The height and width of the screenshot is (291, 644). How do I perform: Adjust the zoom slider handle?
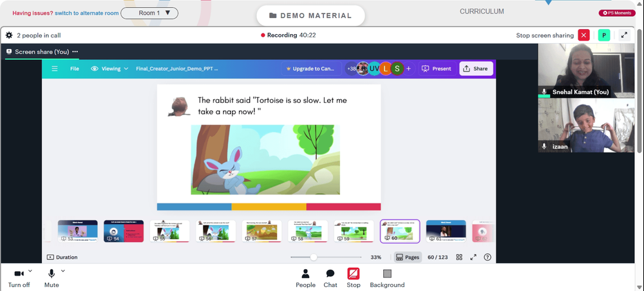[314, 258]
